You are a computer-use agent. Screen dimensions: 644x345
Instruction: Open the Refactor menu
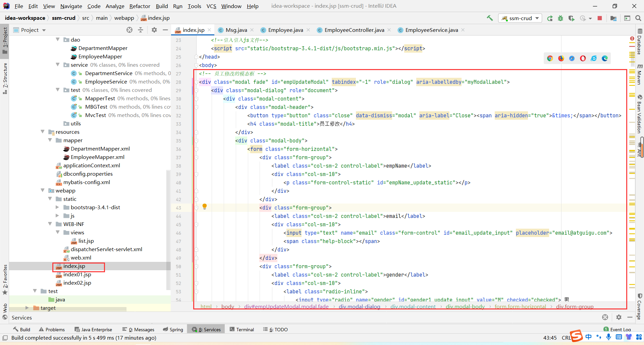(140, 6)
